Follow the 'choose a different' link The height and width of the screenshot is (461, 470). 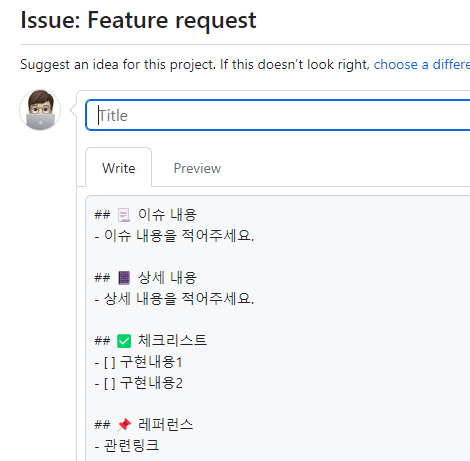[422, 64]
